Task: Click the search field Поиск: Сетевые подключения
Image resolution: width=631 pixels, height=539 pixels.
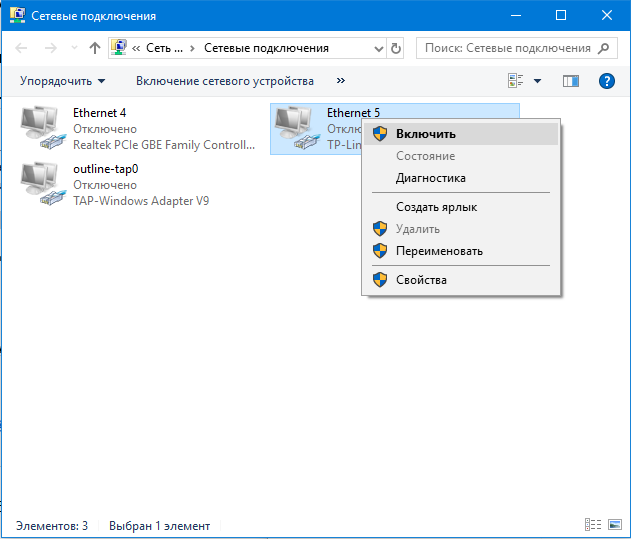Action: 505,48
